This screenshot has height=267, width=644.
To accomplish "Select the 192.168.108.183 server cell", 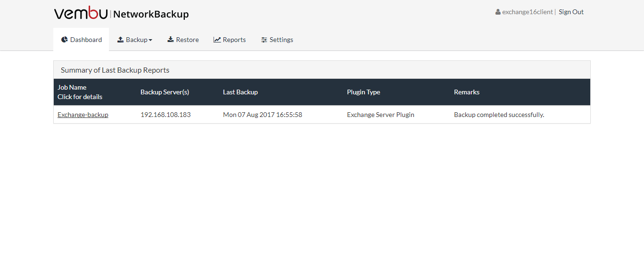I will [165, 115].
